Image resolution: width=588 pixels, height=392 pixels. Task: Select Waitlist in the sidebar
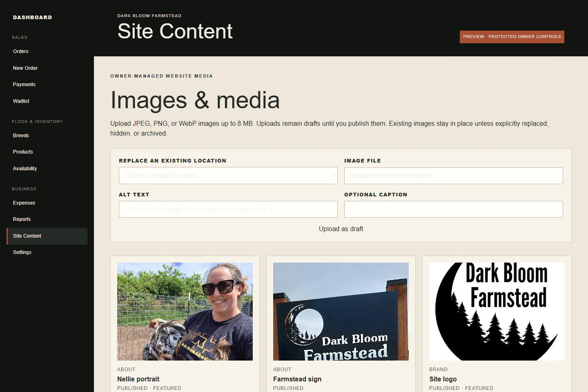(x=47, y=101)
